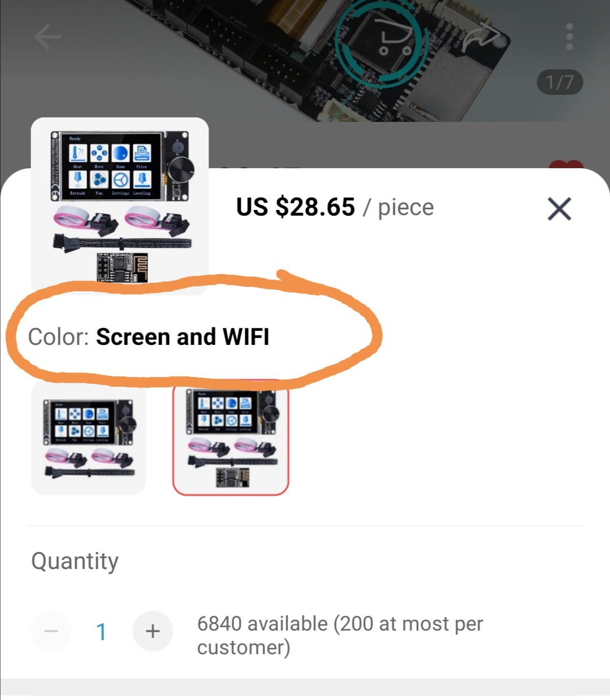The width and height of the screenshot is (610, 700).
Task: Tap the Quantity section heading
Action: click(x=75, y=561)
